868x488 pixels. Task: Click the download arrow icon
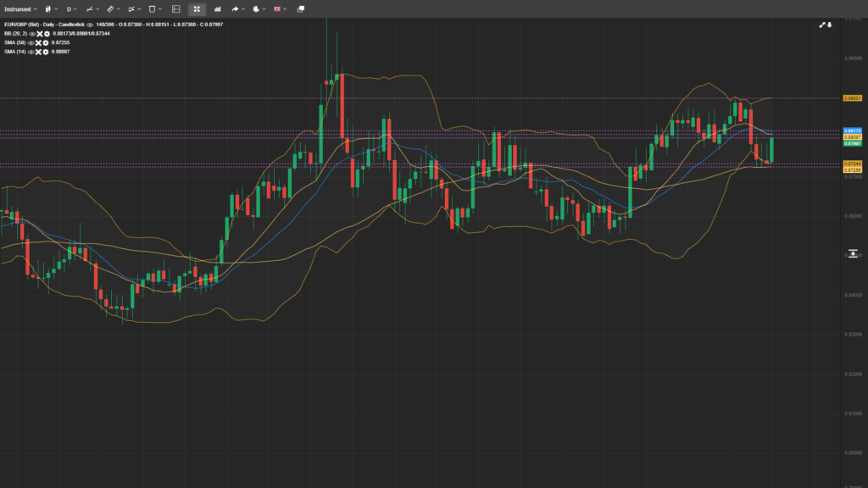[x=829, y=25]
